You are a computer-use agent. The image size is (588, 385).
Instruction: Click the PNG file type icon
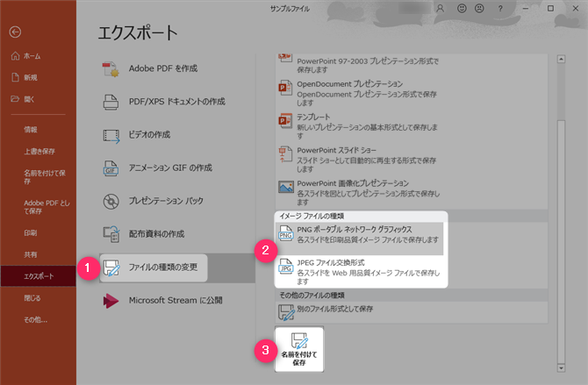pos(285,233)
